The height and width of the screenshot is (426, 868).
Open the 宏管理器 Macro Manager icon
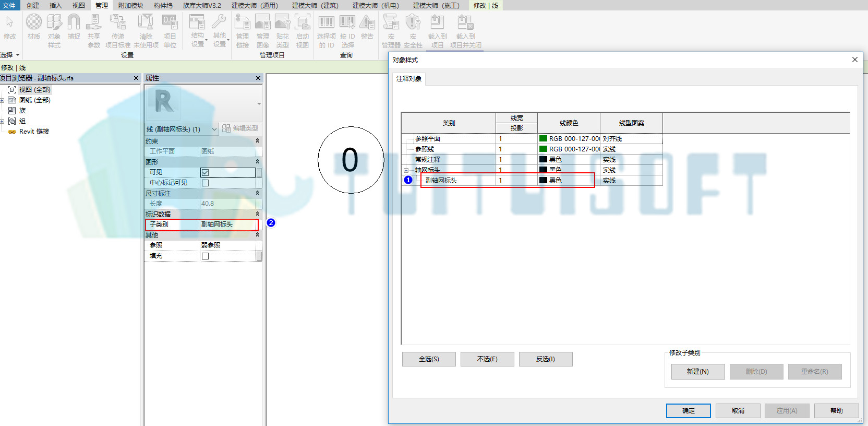[x=391, y=31]
